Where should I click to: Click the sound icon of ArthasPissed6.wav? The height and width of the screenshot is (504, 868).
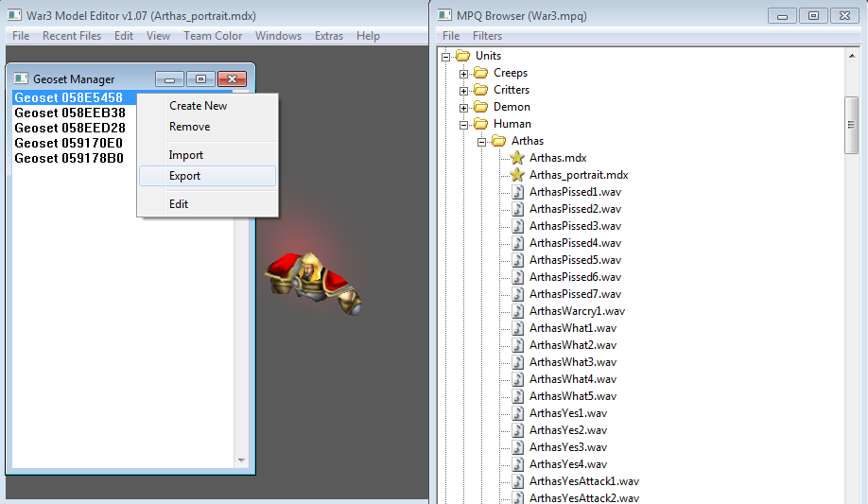click(x=517, y=277)
